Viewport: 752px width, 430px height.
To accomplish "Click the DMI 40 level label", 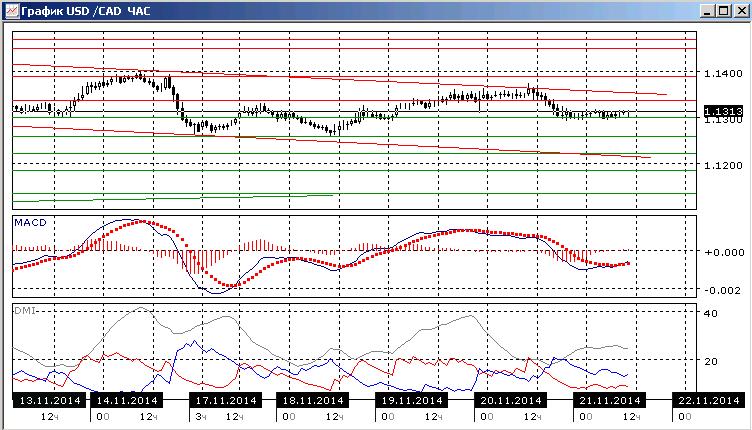I will point(711,314).
